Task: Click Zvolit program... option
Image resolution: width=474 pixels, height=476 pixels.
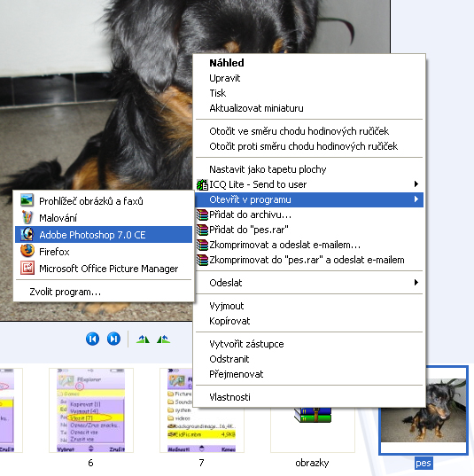Action: click(x=104, y=292)
